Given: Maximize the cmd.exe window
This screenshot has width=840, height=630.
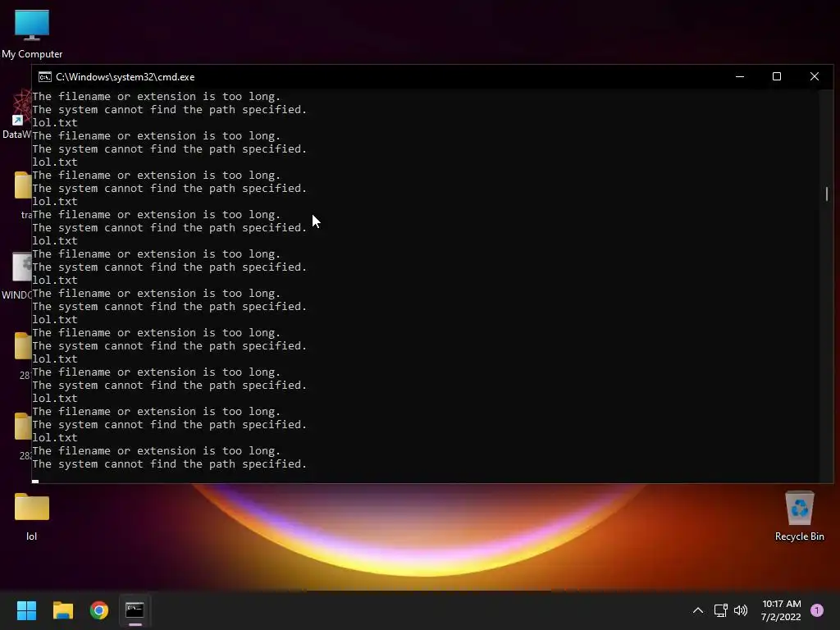Looking at the screenshot, I should coord(777,76).
